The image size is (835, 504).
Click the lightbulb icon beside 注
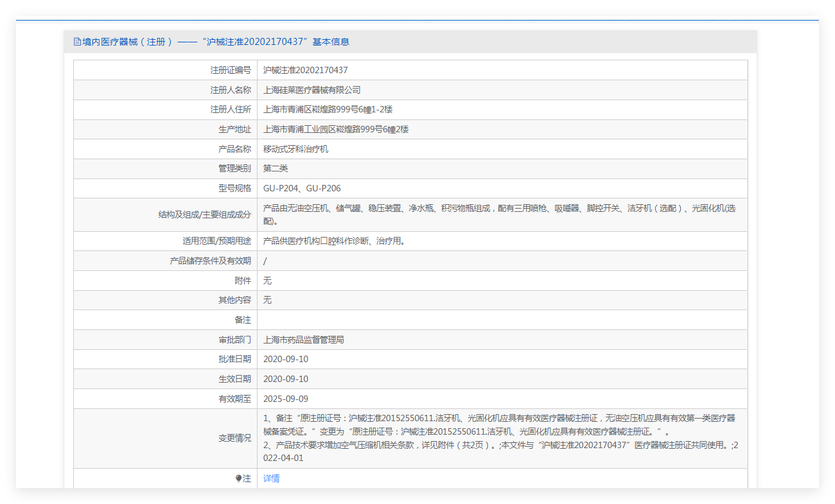(238, 478)
